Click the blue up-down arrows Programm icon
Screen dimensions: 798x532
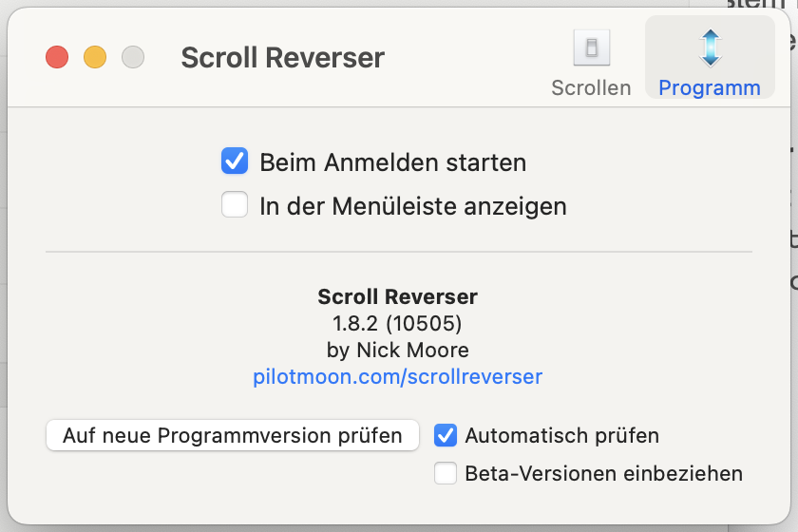pyautogui.click(x=710, y=47)
